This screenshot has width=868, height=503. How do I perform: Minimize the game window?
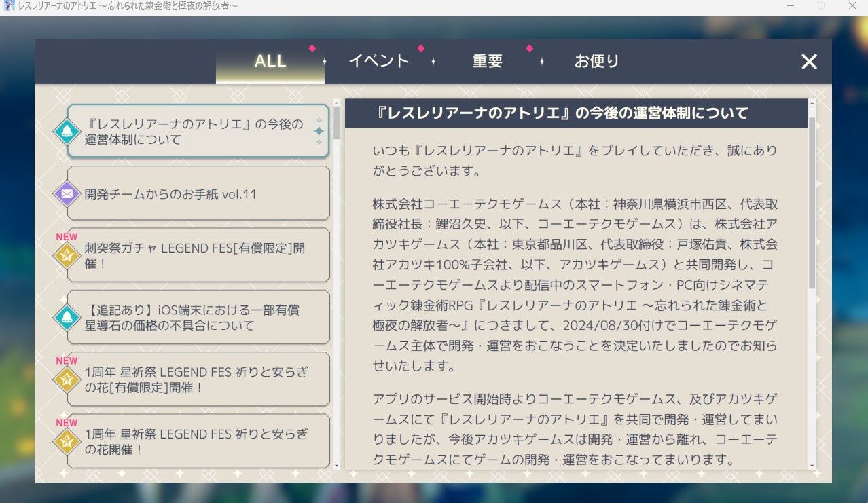click(791, 5)
